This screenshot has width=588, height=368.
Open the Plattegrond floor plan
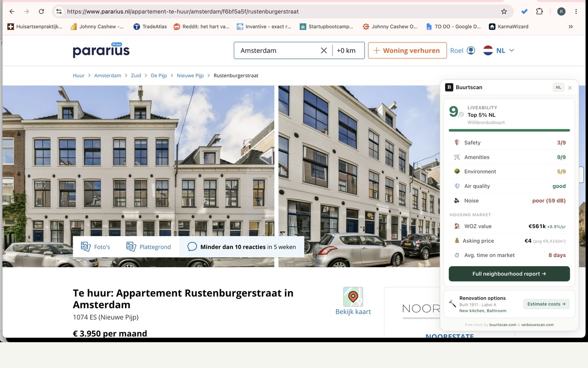click(148, 247)
